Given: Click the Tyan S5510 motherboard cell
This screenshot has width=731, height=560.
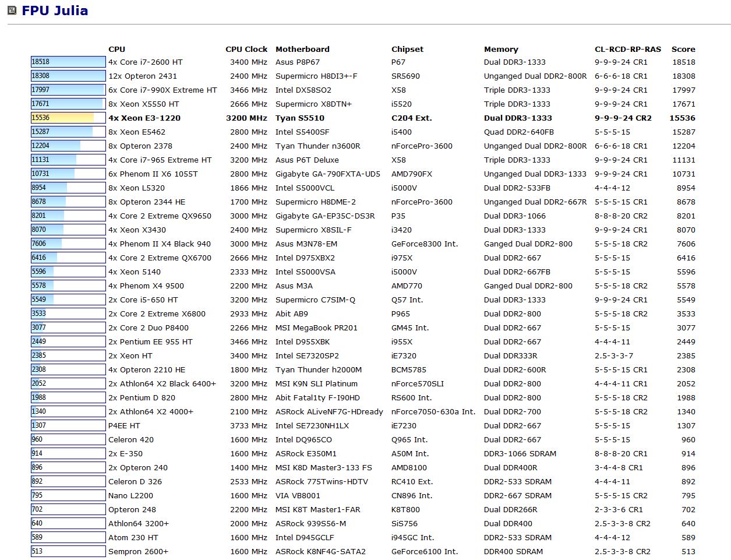Looking at the screenshot, I should [300, 118].
